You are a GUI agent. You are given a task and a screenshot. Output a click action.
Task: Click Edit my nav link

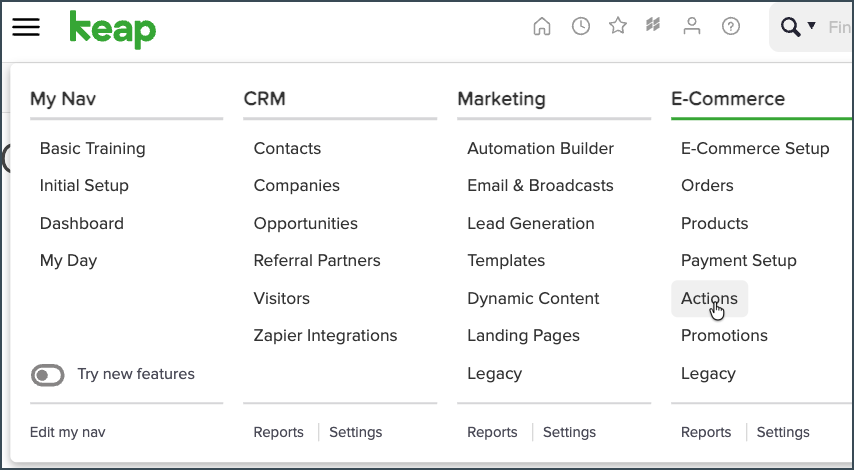(x=68, y=432)
